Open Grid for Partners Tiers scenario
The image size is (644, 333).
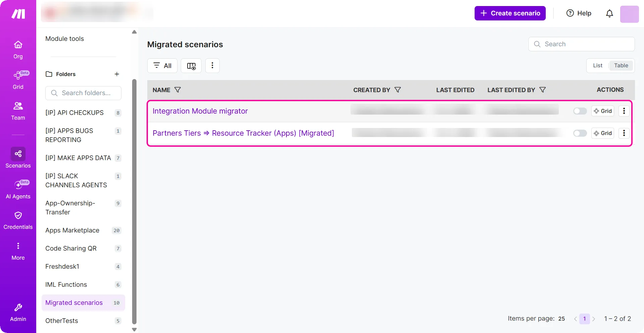coord(603,133)
